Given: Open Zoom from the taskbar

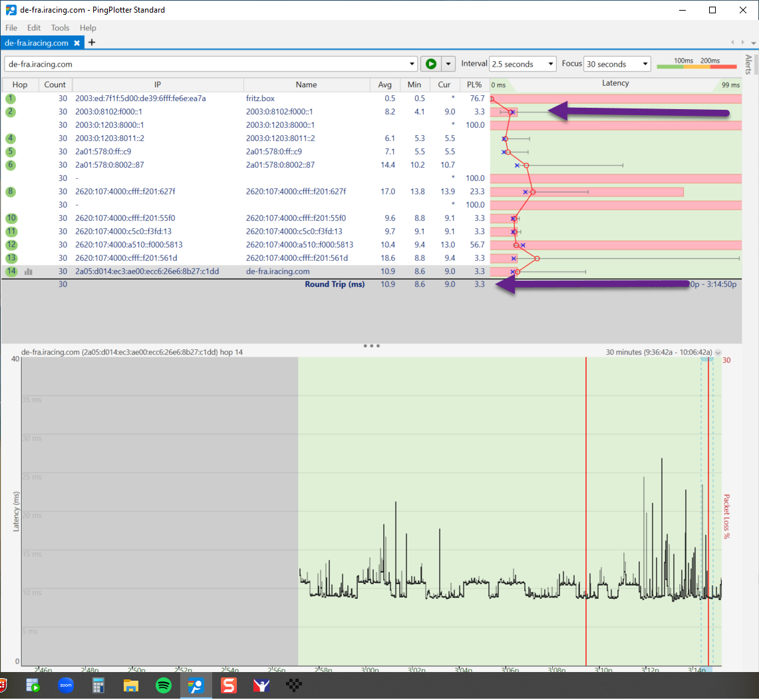Looking at the screenshot, I should [66, 685].
